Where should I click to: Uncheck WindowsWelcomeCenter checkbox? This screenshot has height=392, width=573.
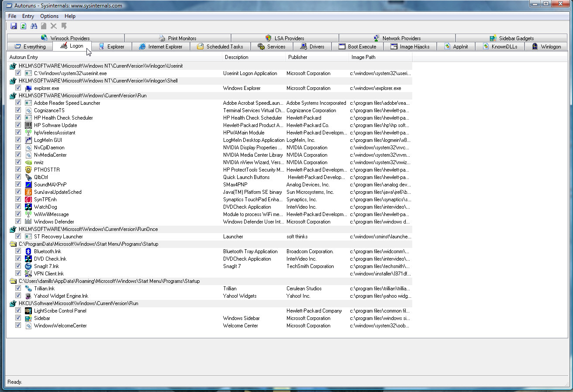pyautogui.click(x=18, y=326)
